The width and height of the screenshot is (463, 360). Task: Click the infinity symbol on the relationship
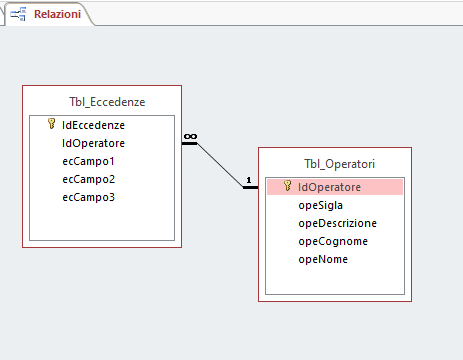190,136
